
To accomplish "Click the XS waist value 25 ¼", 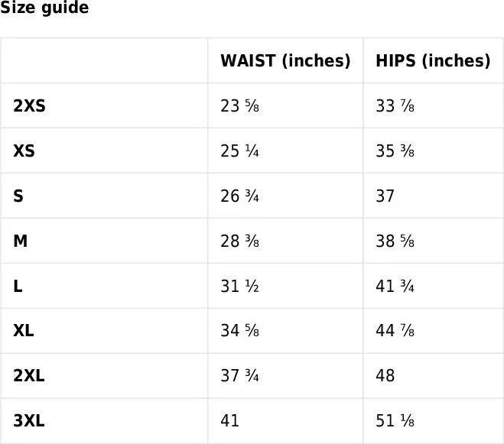I will pyautogui.click(x=239, y=151).
